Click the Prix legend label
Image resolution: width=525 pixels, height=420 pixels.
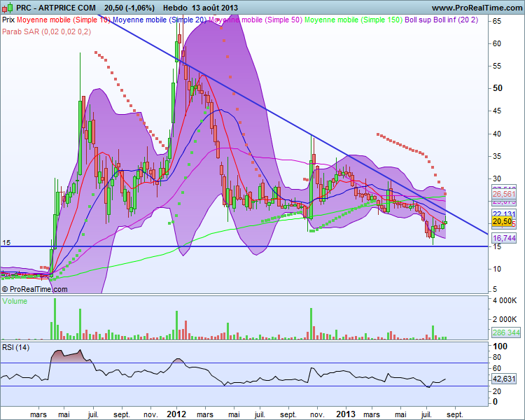[x=8, y=20]
